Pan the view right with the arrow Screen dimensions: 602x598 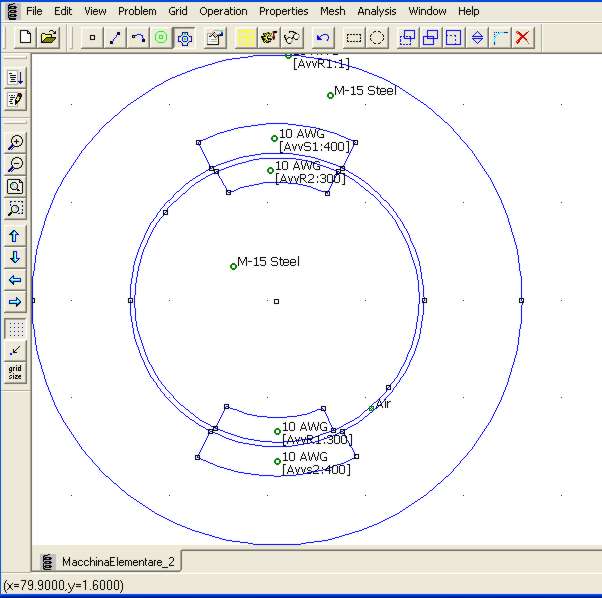point(15,302)
